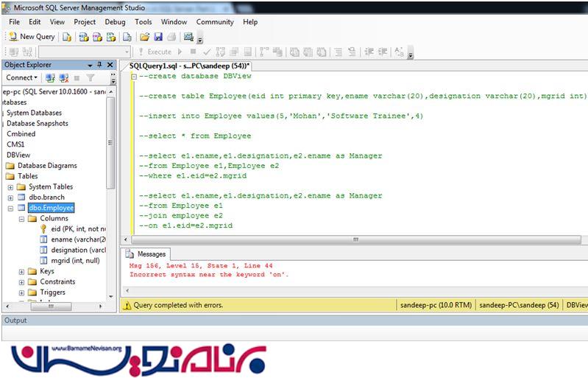Viewport: 588px width, 378px height.
Task: Collapse the first comment block in editor
Action: 132,76
